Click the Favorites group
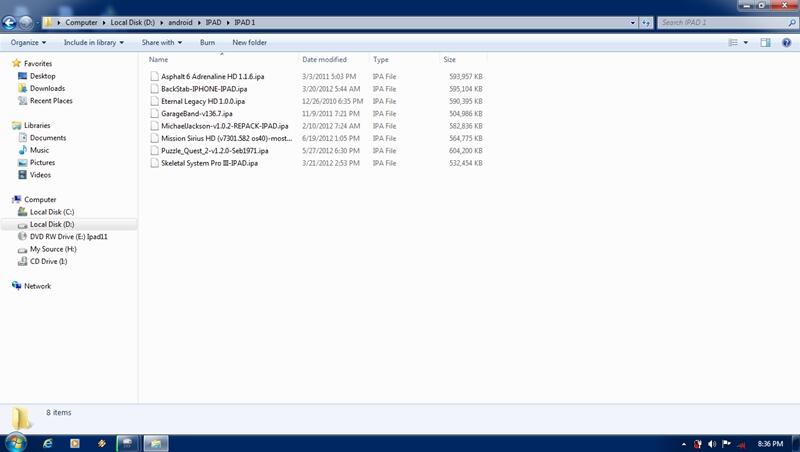The width and height of the screenshot is (800, 452). tap(32, 63)
